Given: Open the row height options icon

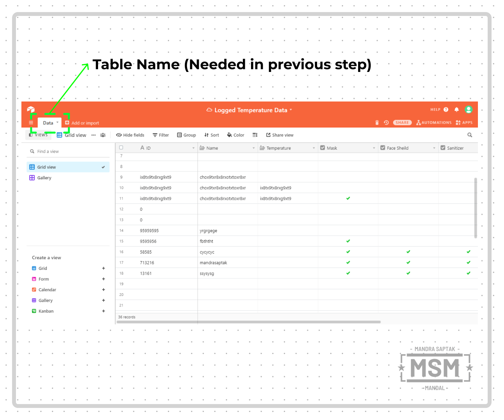Looking at the screenshot, I should pos(255,135).
